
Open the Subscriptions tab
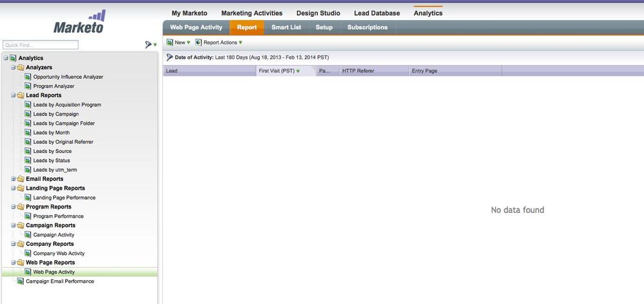[x=367, y=28]
